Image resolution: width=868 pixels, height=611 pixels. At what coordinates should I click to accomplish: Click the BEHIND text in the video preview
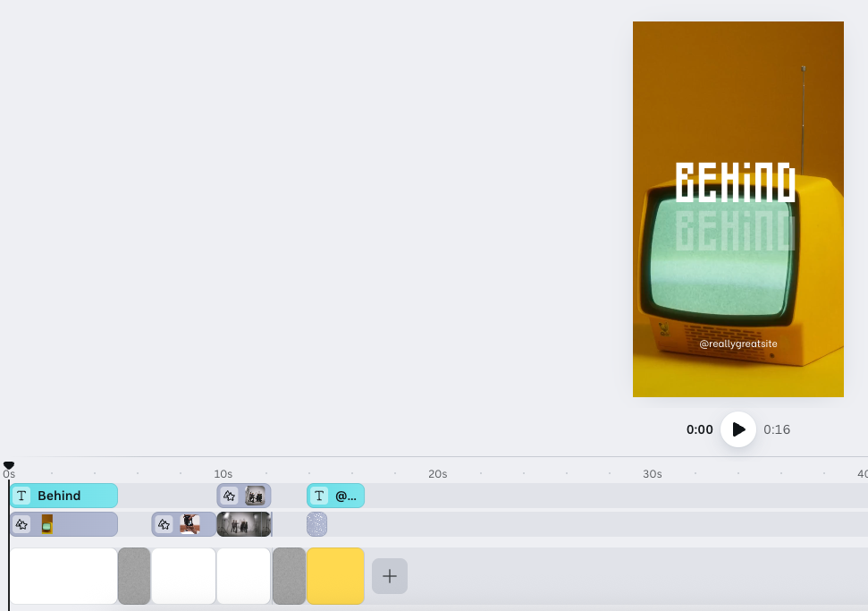click(x=736, y=181)
